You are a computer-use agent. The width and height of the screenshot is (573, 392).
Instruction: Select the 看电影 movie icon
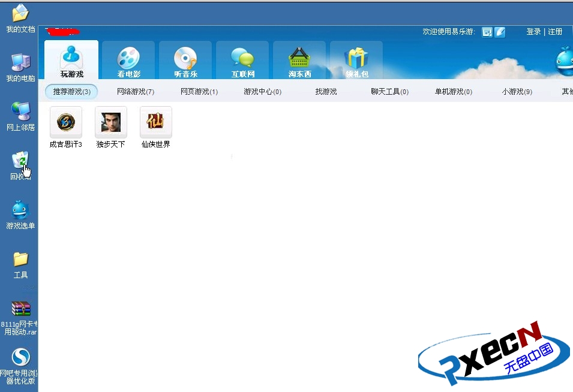point(128,60)
